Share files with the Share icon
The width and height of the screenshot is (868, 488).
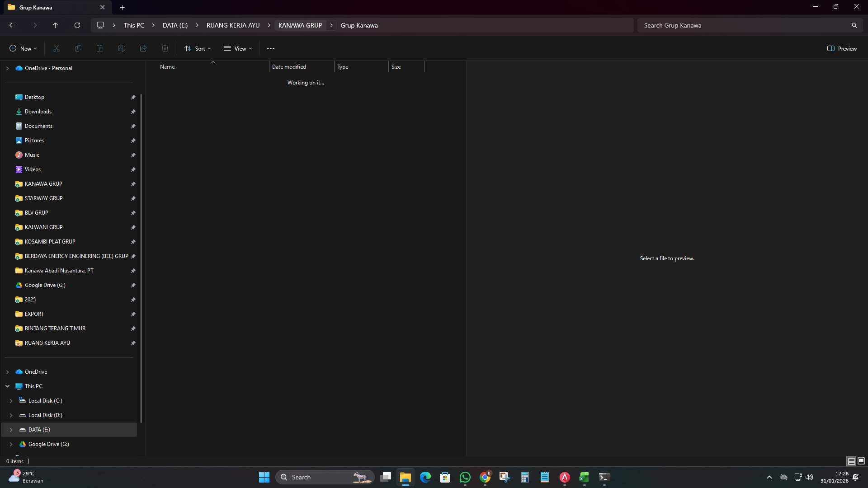(143, 48)
